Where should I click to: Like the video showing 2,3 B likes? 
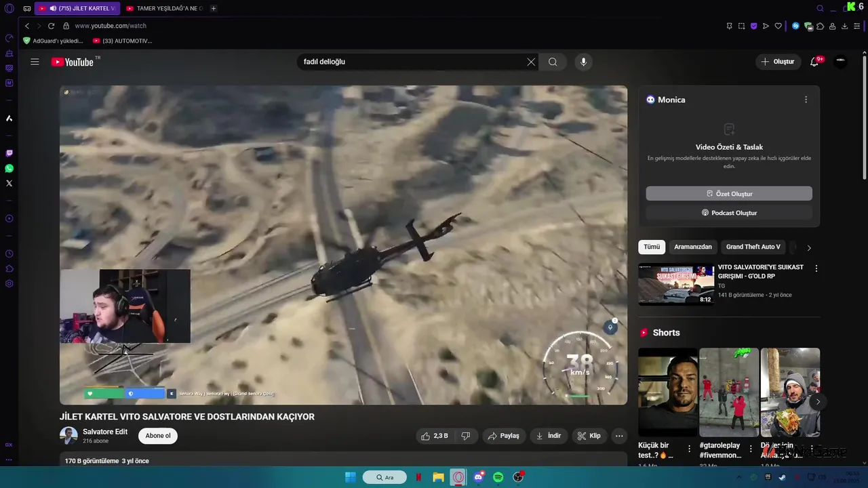click(434, 436)
